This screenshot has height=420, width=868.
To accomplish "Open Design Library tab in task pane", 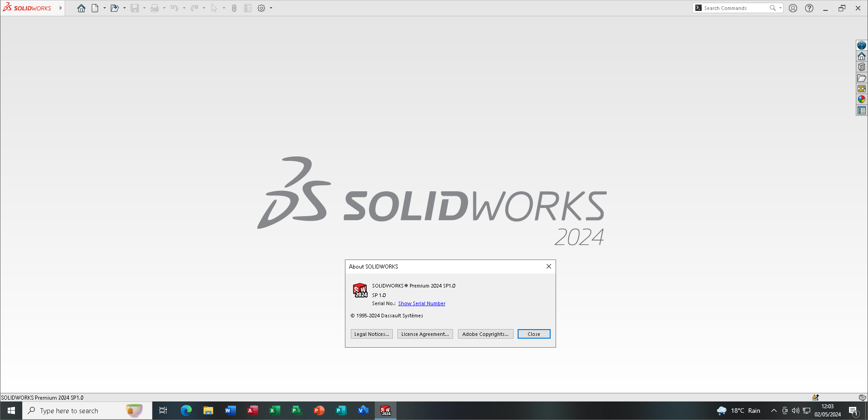I will (x=862, y=67).
